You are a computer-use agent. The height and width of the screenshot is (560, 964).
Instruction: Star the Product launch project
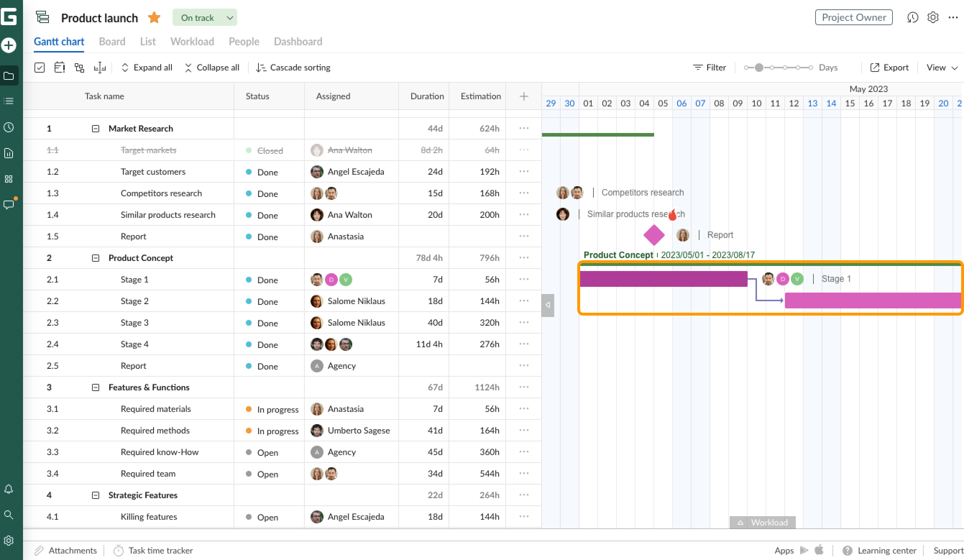point(154,17)
